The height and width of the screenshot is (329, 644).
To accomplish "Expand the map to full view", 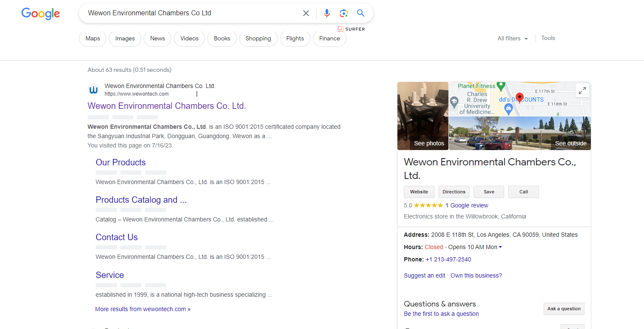I will [582, 91].
